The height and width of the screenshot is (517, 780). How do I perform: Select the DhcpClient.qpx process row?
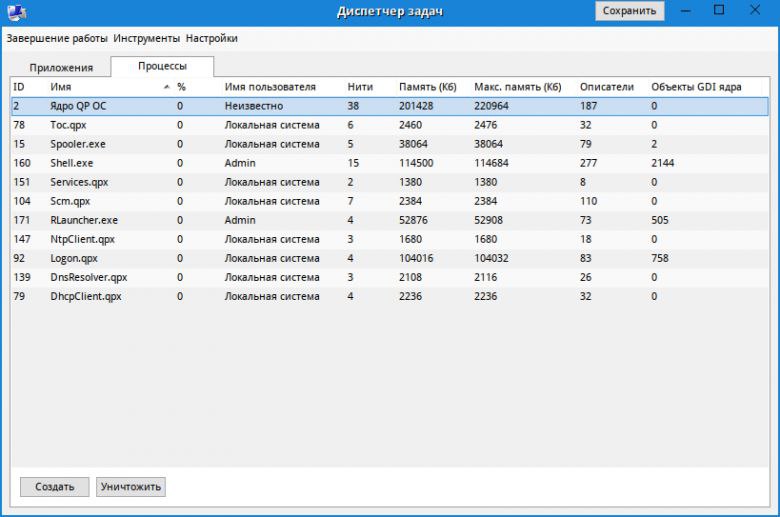click(390, 297)
